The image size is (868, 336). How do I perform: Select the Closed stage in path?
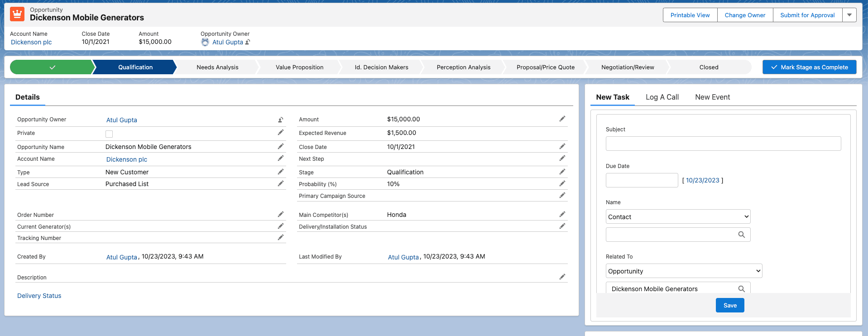coord(709,67)
